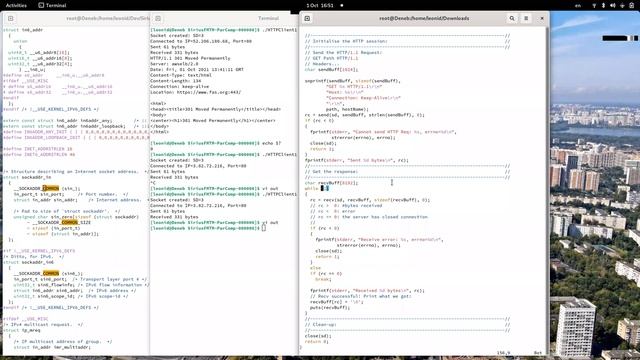Open the Bluetooth indicator in the top bar
640x360 pixels.
click(x=603, y=5)
